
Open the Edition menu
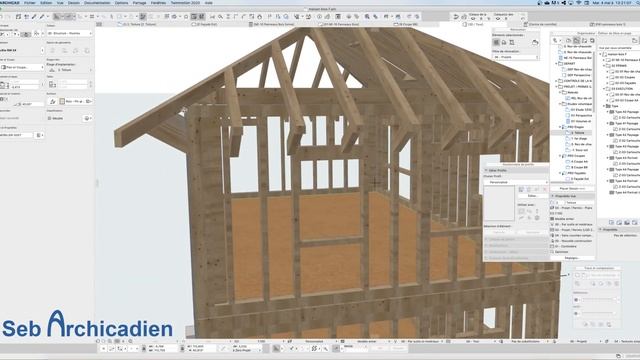[46, 2]
